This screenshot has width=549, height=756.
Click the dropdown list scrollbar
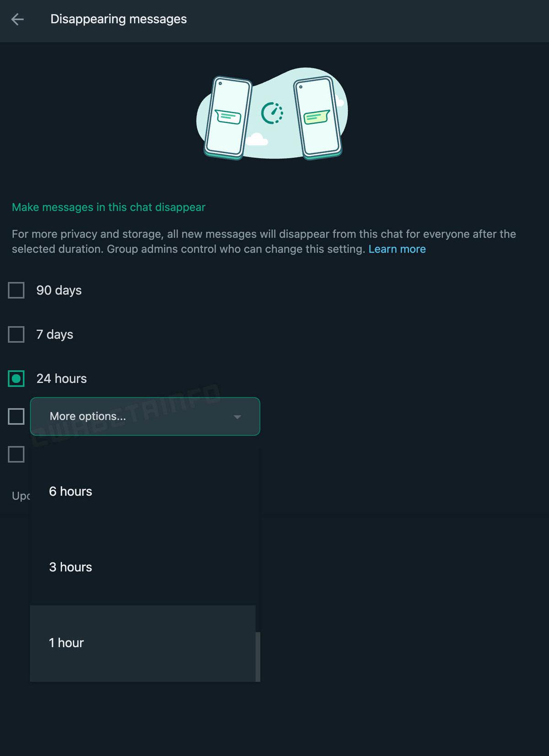click(258, 656)
